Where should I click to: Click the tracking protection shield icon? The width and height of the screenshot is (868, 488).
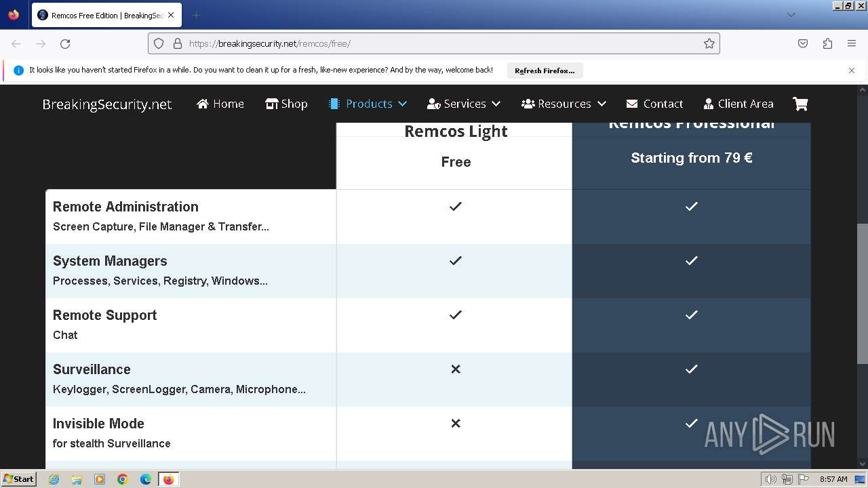tap(159, 43)
